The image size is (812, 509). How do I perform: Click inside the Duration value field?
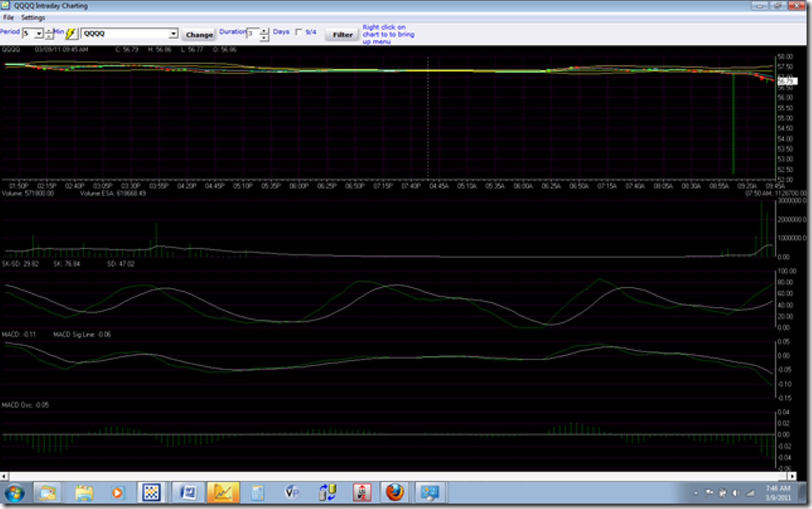(x=253, y=34)
